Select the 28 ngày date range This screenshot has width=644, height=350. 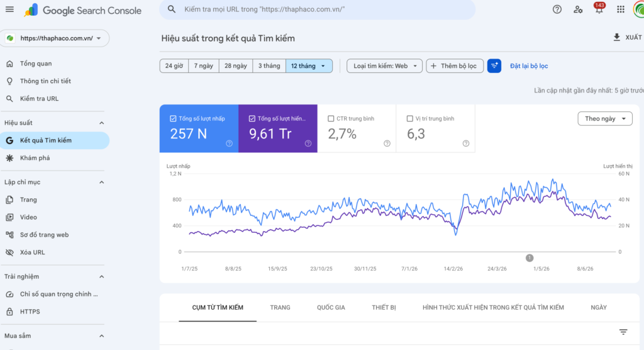236,66
